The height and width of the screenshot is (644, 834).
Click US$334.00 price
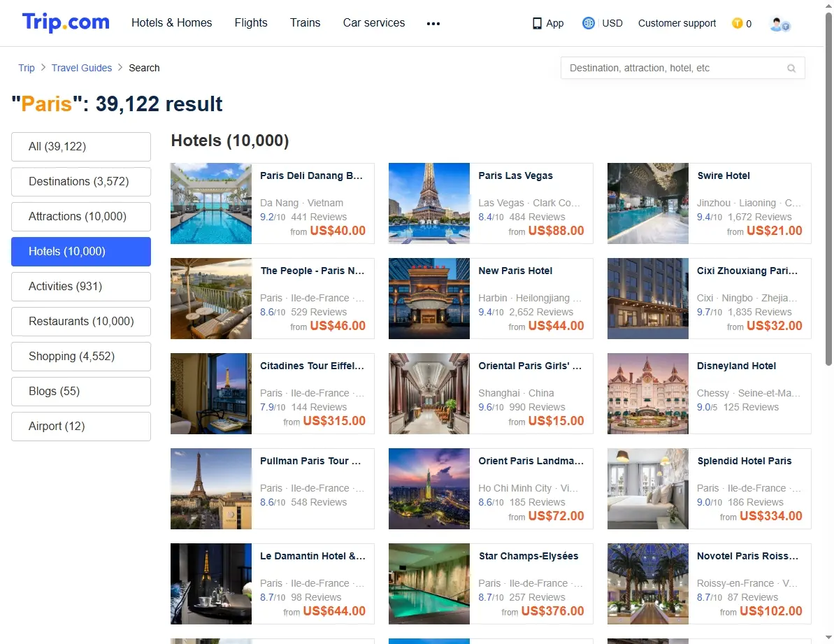(770, 516)
